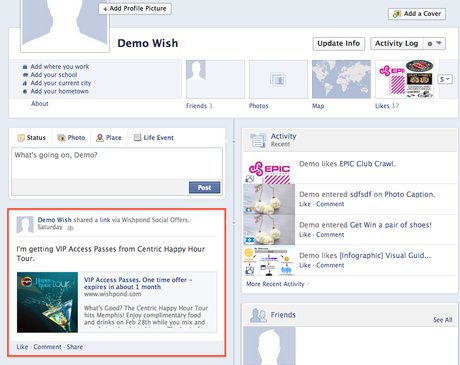This screenshot has height=365, width=460.
Task: Select the Photo composer tab
Action: click(x=71, y=138)
